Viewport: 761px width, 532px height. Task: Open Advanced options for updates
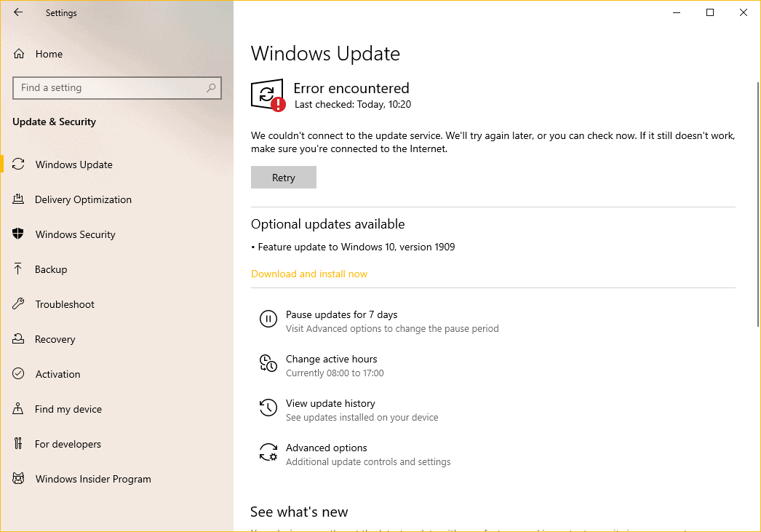pos(326,448)
